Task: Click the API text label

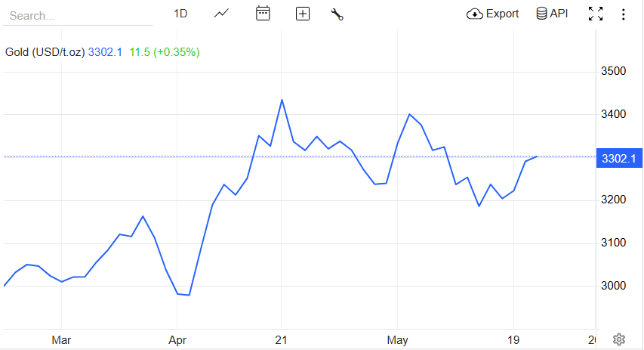Action: 559,14
